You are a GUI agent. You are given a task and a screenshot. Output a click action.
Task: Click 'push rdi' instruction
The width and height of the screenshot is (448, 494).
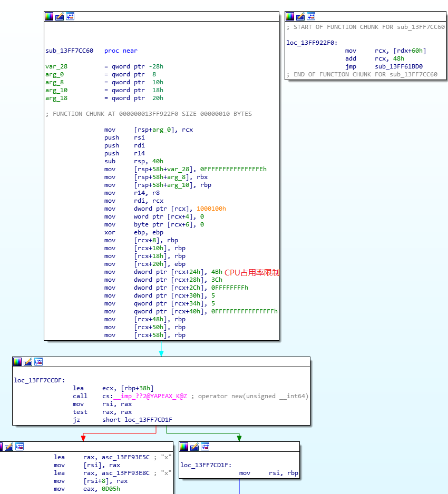point(124,145)
